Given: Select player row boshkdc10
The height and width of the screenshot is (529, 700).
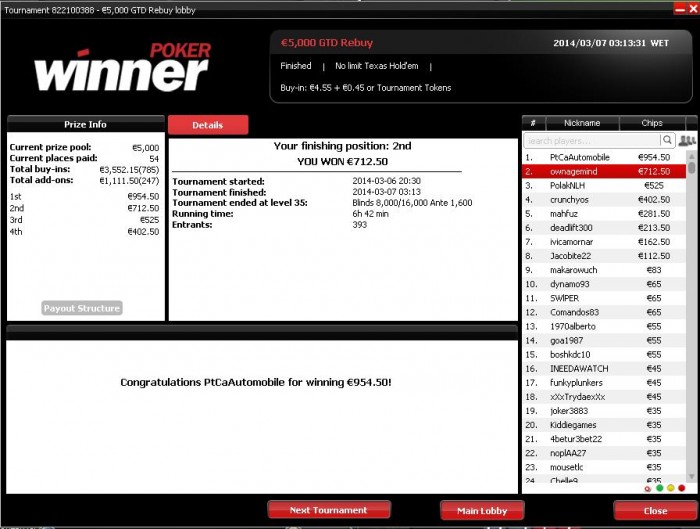Looking at the screenshot, I should pos(604,354).
